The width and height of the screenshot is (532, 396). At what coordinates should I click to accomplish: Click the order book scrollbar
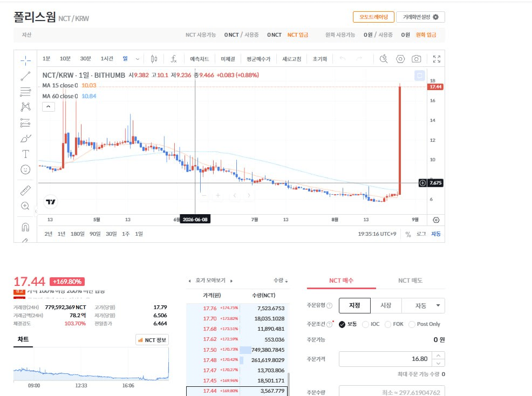[289, 384]
